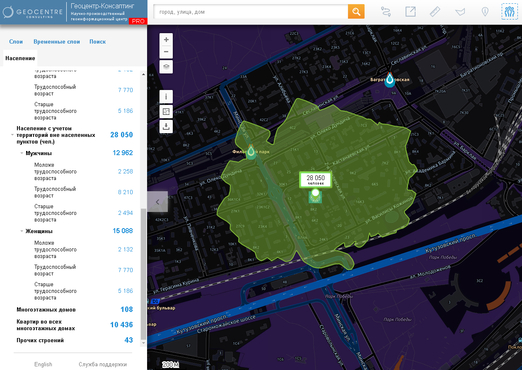Select the ruler measurement tool
Screen dimensions: 522x370
pos(435,12)
